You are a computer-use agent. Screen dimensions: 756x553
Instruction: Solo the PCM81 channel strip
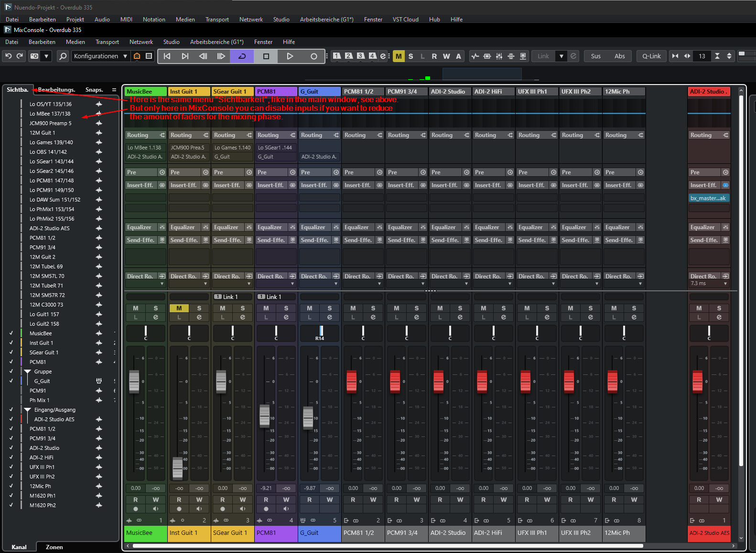tap(286, 308)
